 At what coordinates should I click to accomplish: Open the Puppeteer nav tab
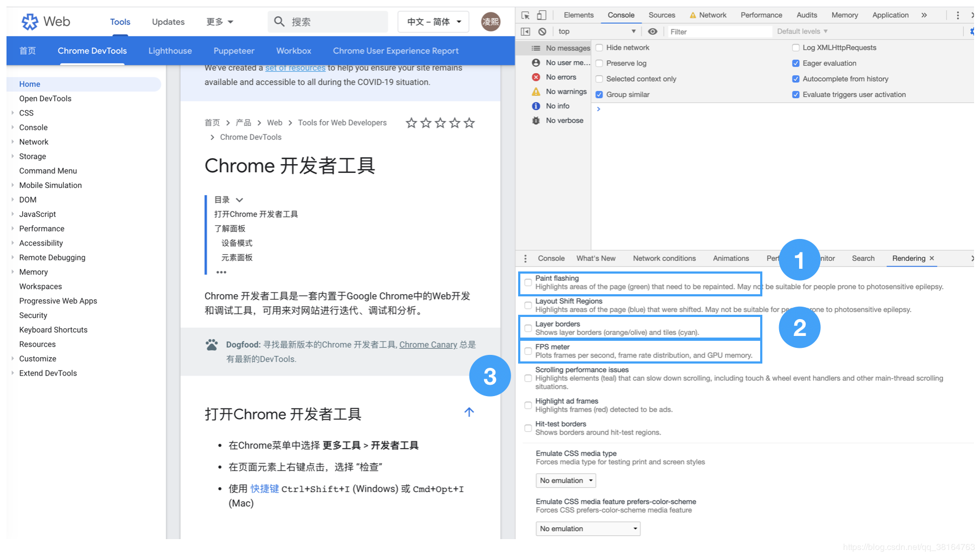(x=234, y=51)
